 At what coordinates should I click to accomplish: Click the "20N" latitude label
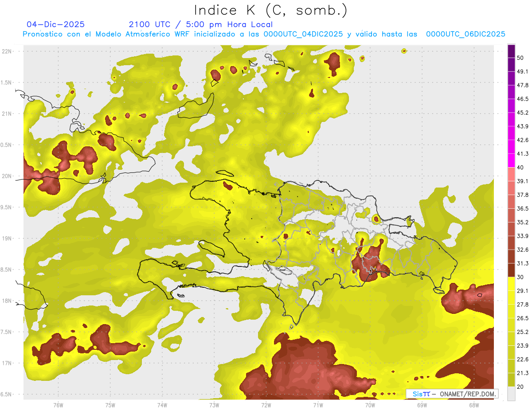7,176
